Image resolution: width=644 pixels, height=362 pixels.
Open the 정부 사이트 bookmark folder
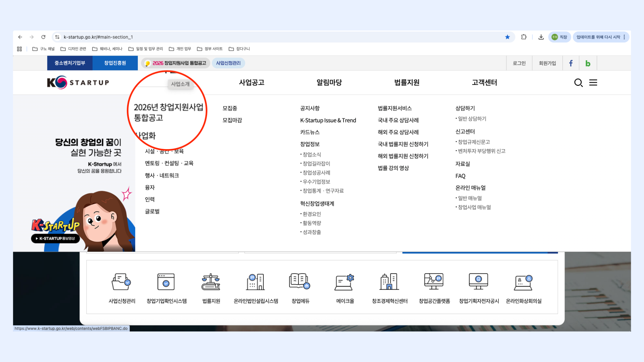(210, 49)
